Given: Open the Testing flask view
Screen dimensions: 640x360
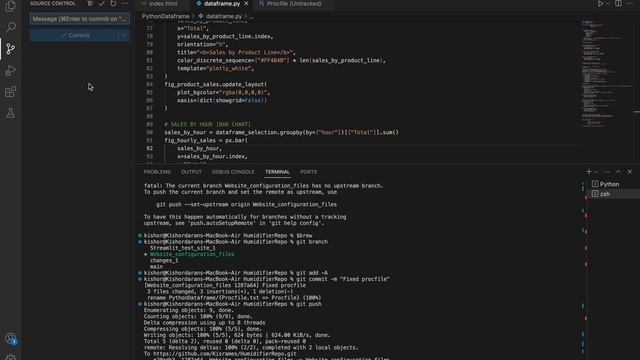Looking at the screenshot, I should click(x=11, y=113).
